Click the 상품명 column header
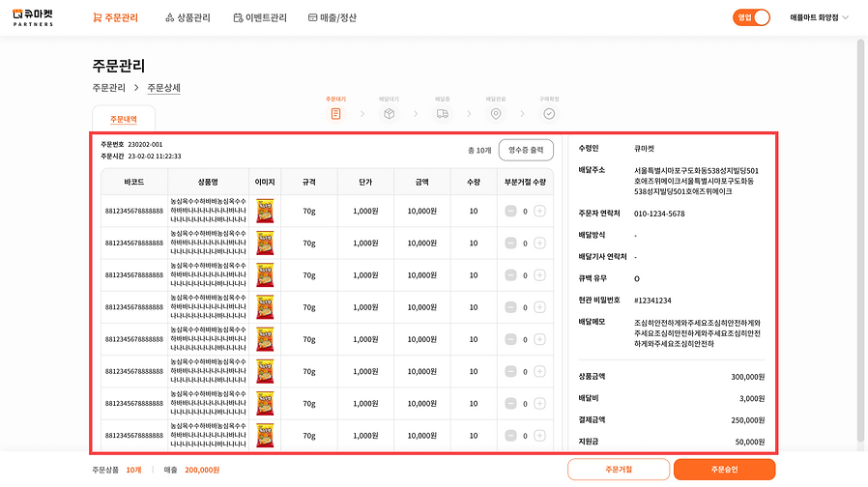 [208, 182]
